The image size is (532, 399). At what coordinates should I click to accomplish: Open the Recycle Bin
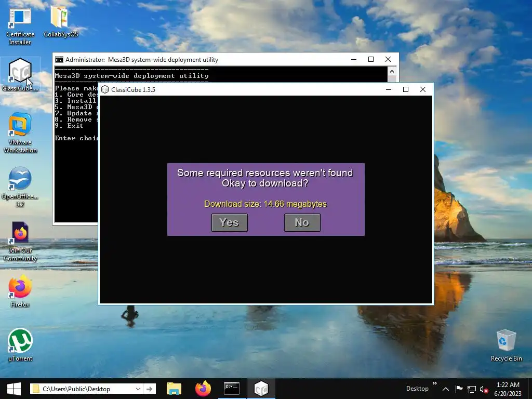tap(506, 345)
